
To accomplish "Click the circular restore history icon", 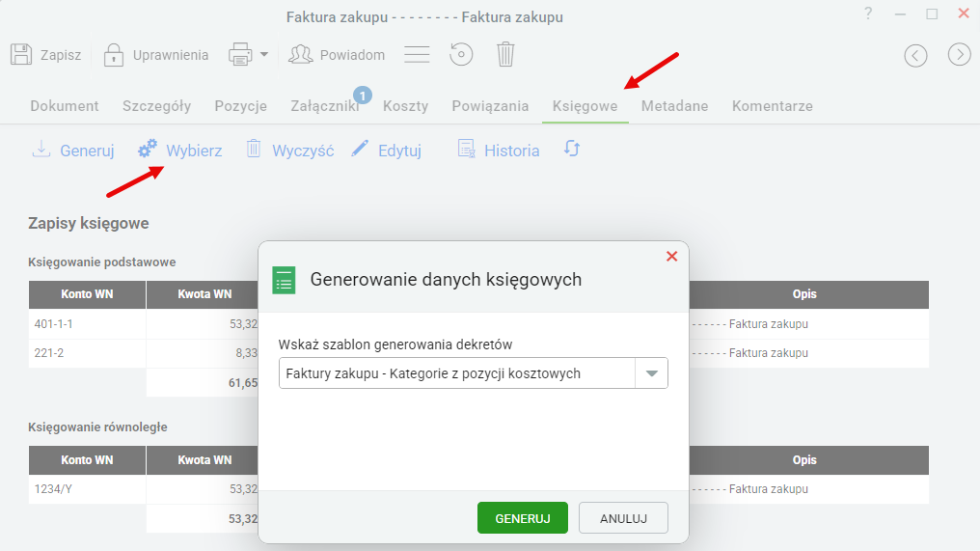I will (461, 54).
